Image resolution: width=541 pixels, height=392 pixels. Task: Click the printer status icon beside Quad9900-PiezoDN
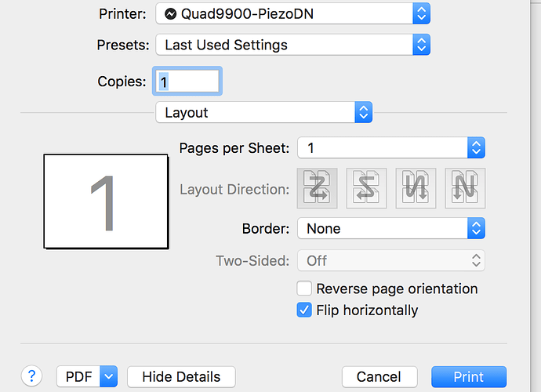click(x=170, y=13)
